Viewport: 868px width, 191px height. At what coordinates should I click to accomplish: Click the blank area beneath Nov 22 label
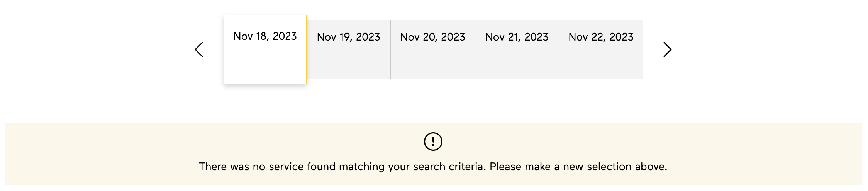click(601, 62)
